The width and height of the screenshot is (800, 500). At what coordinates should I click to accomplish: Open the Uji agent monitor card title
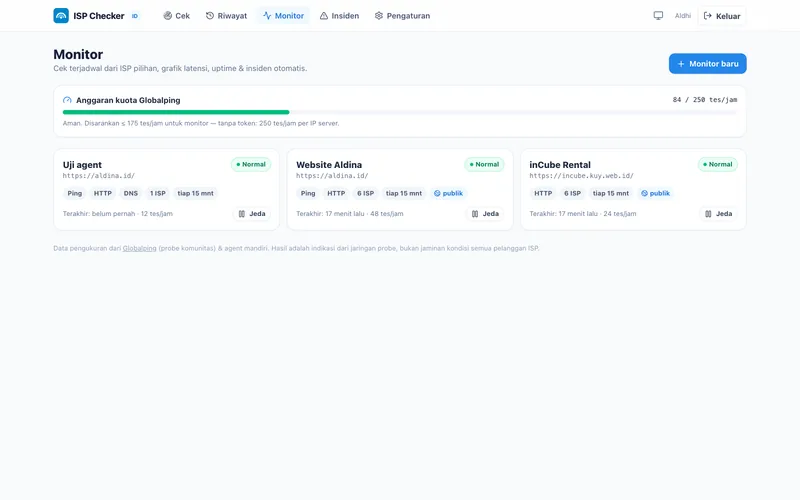(82, 165)
